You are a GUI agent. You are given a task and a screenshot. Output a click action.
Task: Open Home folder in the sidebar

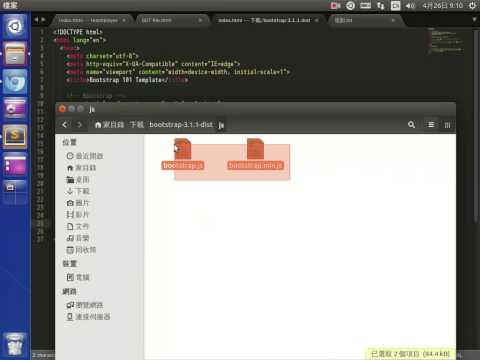point(82,168)
